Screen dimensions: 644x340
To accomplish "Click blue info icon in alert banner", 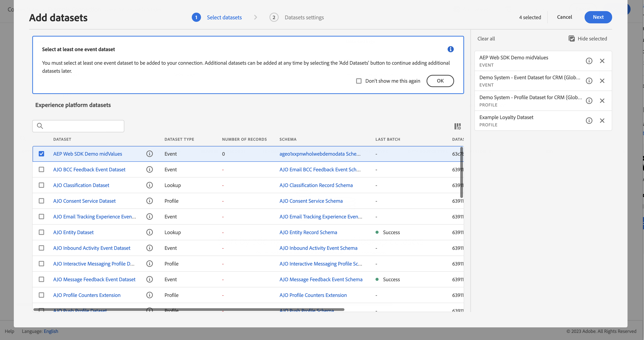I will point(450,49).
